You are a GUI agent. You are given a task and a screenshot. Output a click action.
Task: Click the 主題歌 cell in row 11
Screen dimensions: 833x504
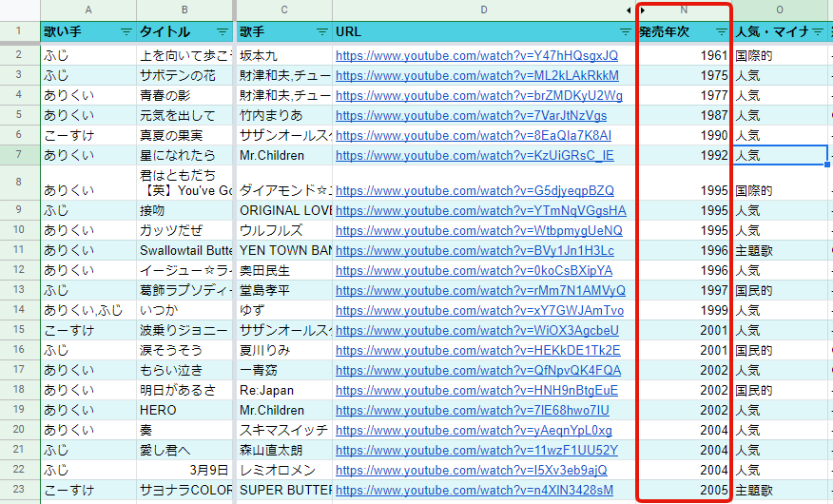[779, 251]
